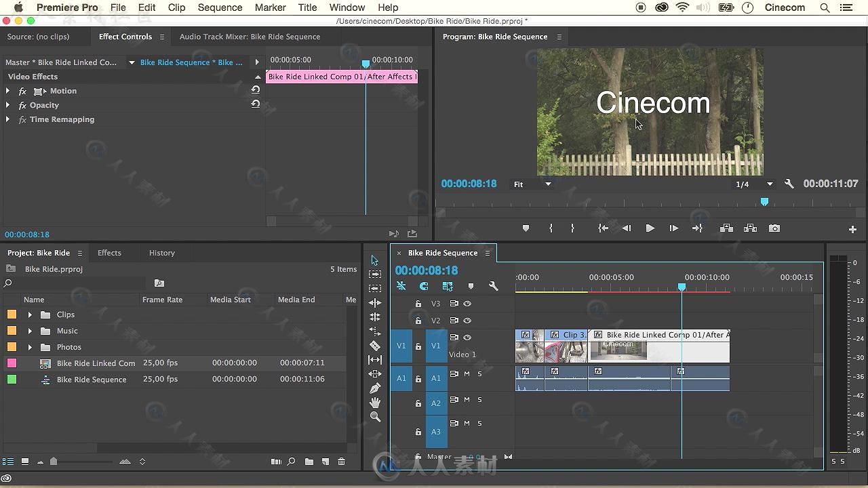
Task: Select the Slip tool
Action: (x=375, y=360)
